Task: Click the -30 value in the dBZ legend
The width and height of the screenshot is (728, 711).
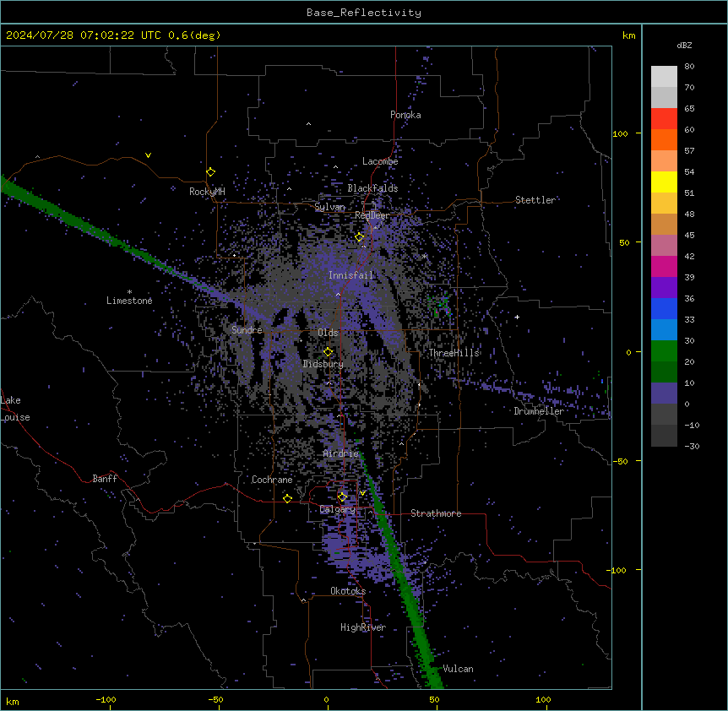Action: coord(692,446)
